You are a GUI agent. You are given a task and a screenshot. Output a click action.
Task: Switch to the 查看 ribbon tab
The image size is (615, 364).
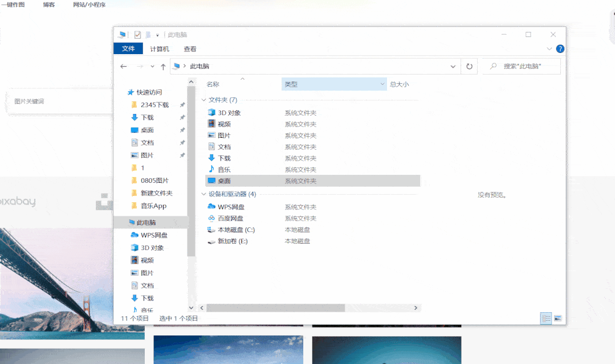tap(190, 49)
